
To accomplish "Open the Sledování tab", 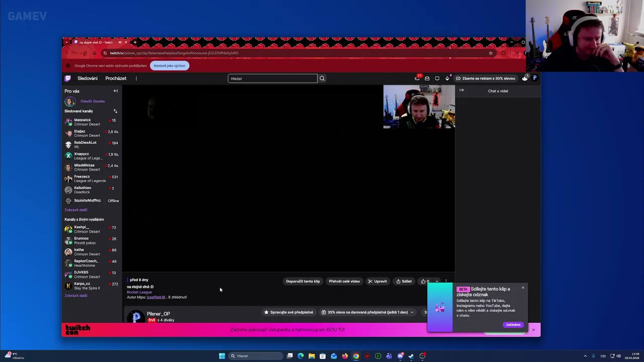I will click(x=88, y=78).
